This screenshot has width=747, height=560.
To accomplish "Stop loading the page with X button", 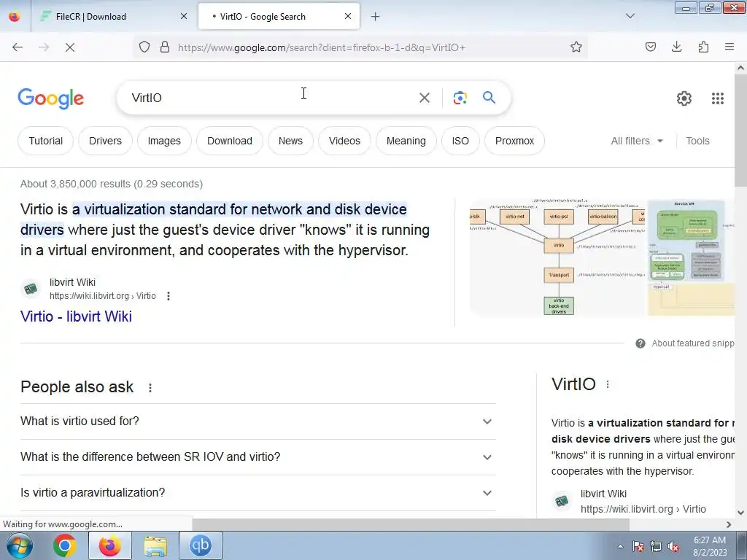I will click(x=69, y=47).
